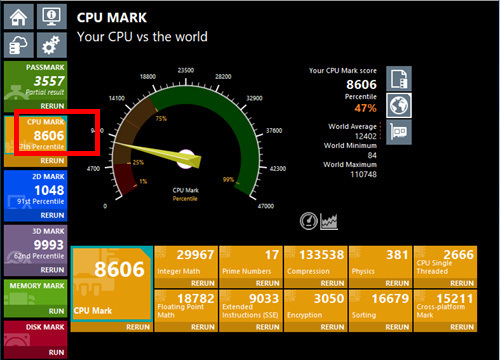
Task: Select the Encryption 3050 result tile
Action: point(315,306)
